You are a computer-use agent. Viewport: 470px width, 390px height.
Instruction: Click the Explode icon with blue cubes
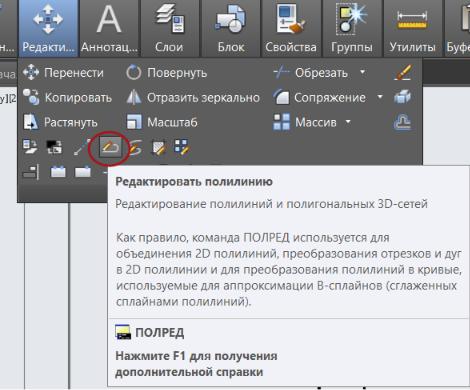[403, 97]
